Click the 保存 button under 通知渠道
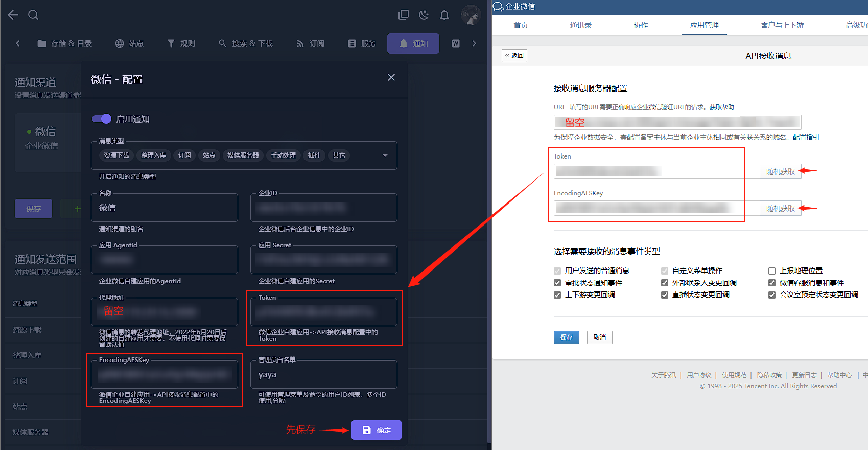This screenshot has height=450, width=868. tap(33, 209)
